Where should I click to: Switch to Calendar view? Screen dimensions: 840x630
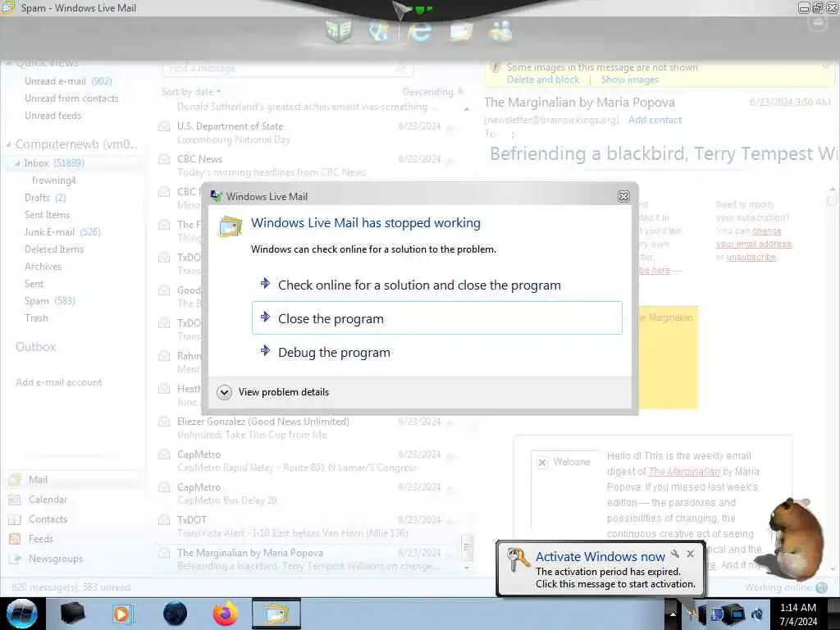click(48, 500)
